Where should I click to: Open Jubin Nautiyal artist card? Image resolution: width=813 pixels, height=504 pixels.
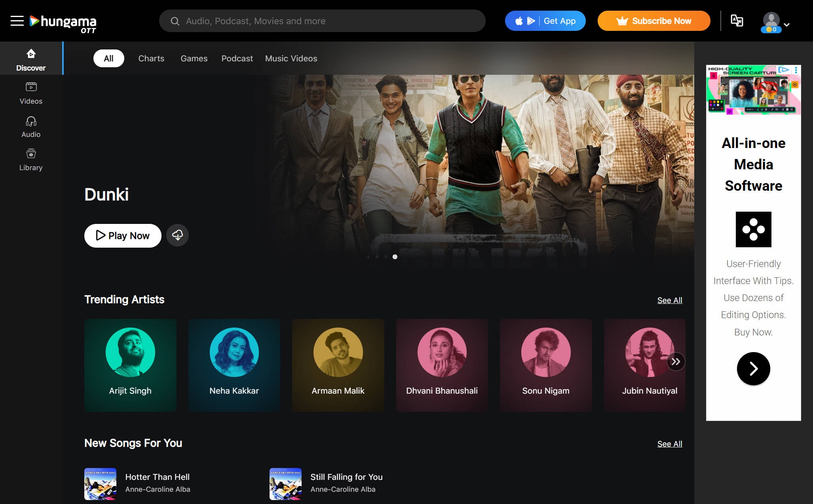645,365
